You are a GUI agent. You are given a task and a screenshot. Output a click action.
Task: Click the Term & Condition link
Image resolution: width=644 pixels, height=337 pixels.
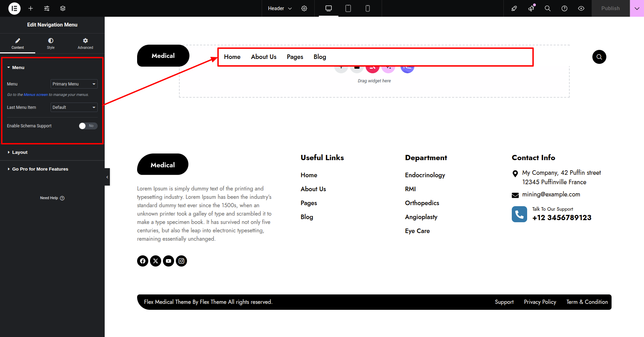pos(587,302)
